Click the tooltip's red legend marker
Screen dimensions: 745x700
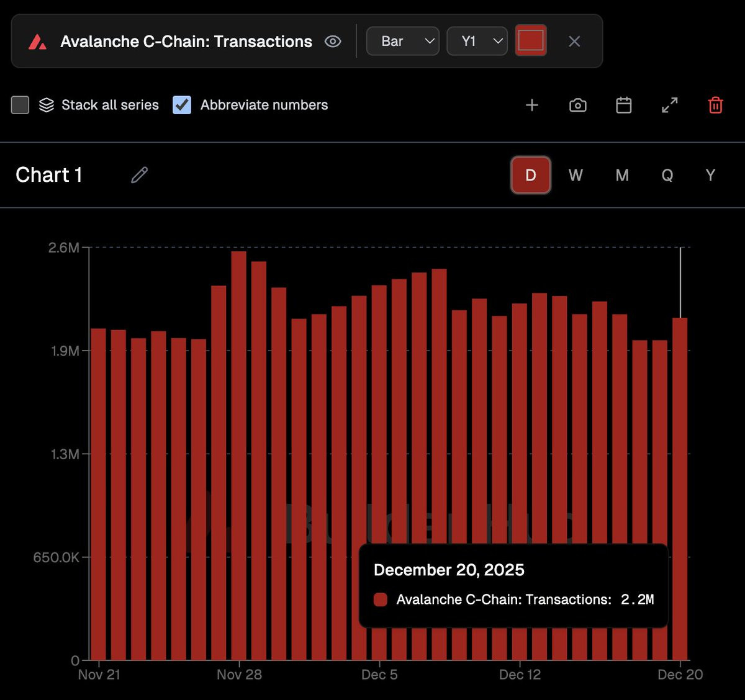point(381,599)
